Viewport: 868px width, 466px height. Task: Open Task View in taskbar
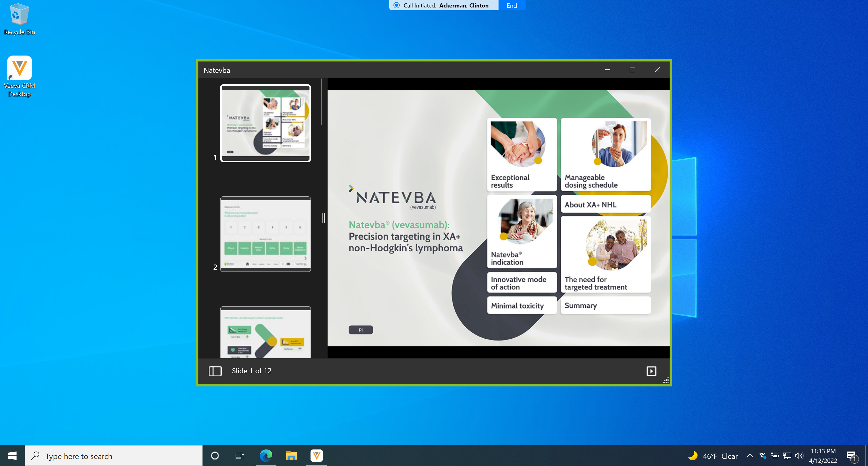click(x=239, y=456)
